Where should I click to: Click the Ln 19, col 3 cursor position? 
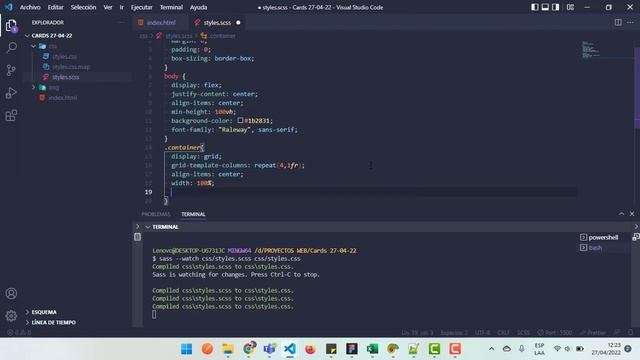point(417,333)
